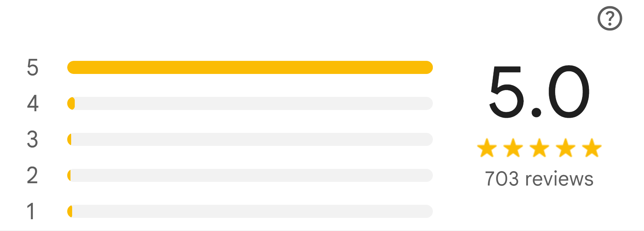644x231 pixels.
Task: Click the first gold star
Action: [487, 148]
